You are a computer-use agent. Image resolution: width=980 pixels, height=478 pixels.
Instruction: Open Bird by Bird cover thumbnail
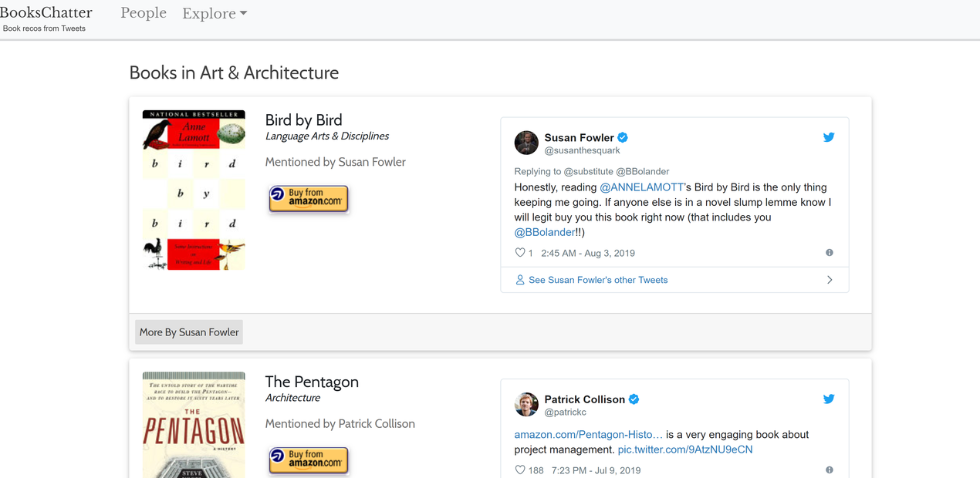point(194,190)
